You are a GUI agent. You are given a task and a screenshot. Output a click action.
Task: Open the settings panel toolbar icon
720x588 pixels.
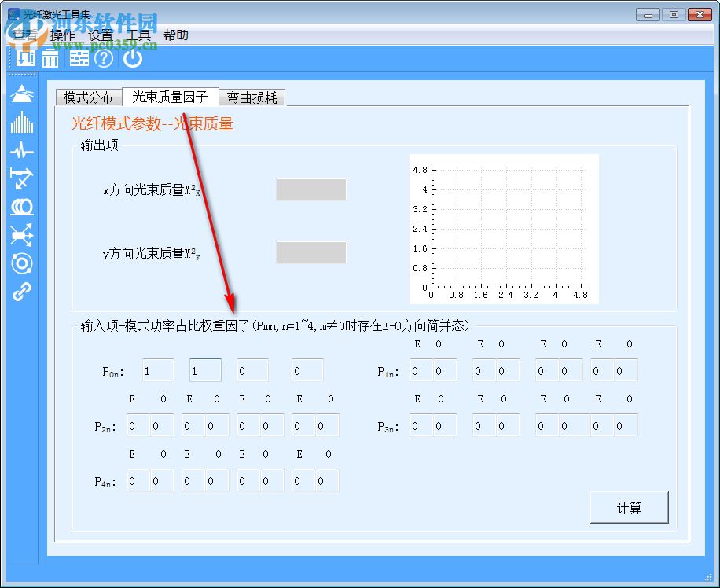[79, 59]
